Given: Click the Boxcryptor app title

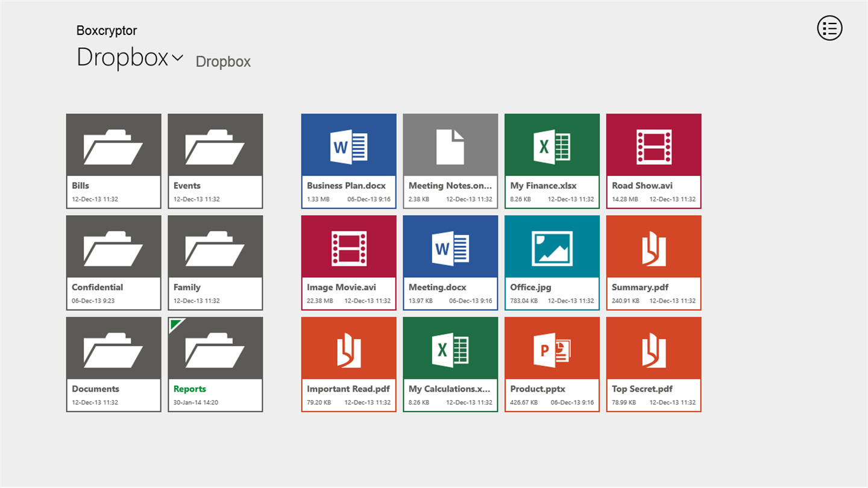Looking at the screenshot, I should click(x=107, y=30).
